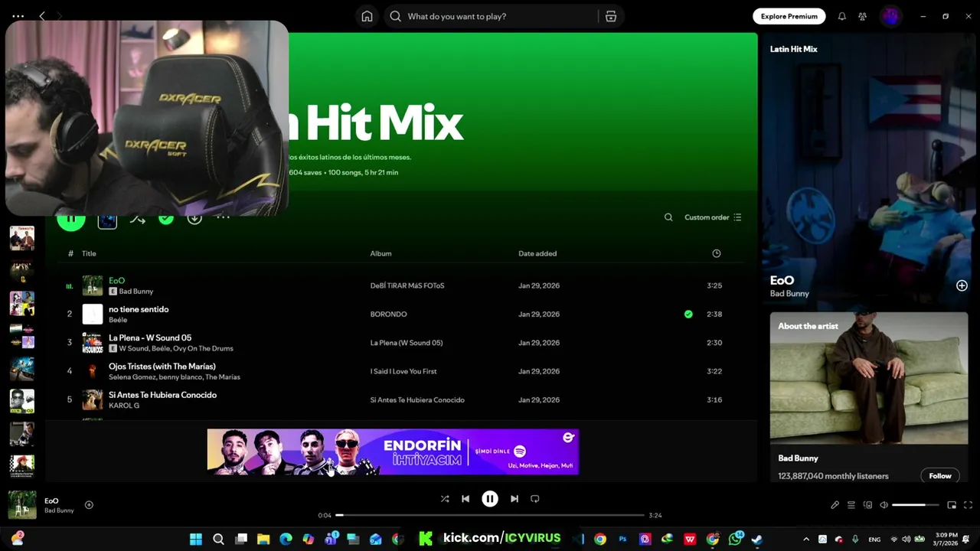
Task: Sort tracks by Album column header
Action: click(381, 253)
